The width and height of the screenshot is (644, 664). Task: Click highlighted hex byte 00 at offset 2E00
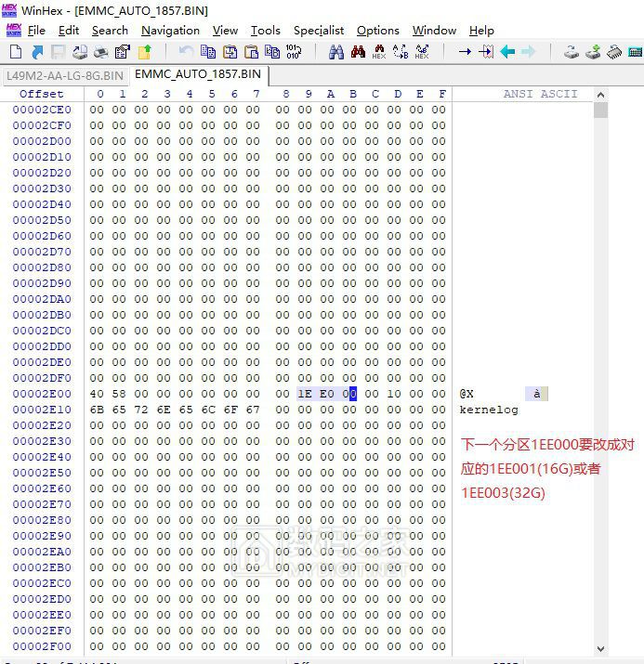click(x=349, y=394)
